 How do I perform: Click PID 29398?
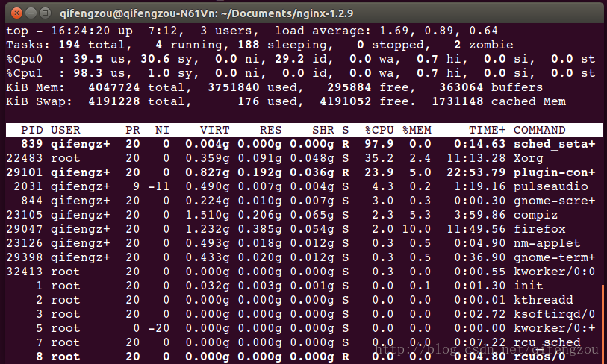pyautogui.click(x=25, y=257)
